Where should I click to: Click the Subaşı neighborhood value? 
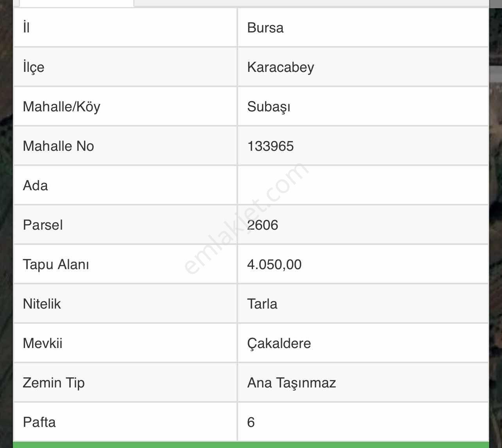(269, 107)
